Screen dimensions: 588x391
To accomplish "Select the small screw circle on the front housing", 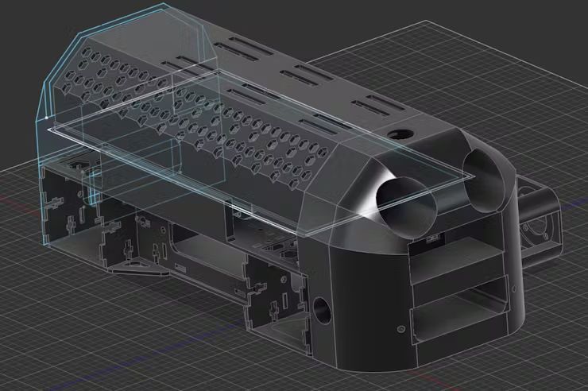I will (401, 329).
